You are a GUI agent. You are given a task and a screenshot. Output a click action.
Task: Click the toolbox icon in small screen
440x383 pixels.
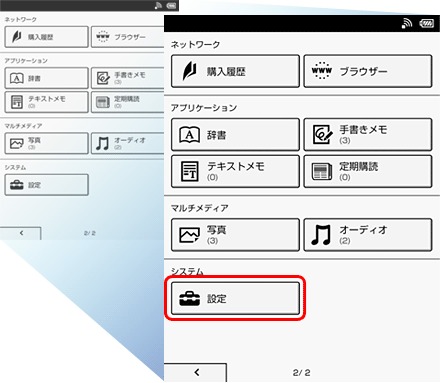tap(17, 185)
